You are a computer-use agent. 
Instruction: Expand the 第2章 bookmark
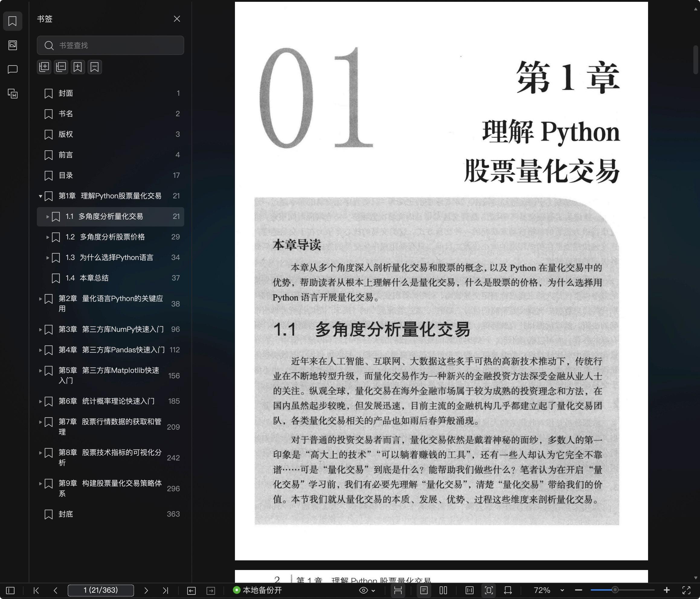[40, 299]
